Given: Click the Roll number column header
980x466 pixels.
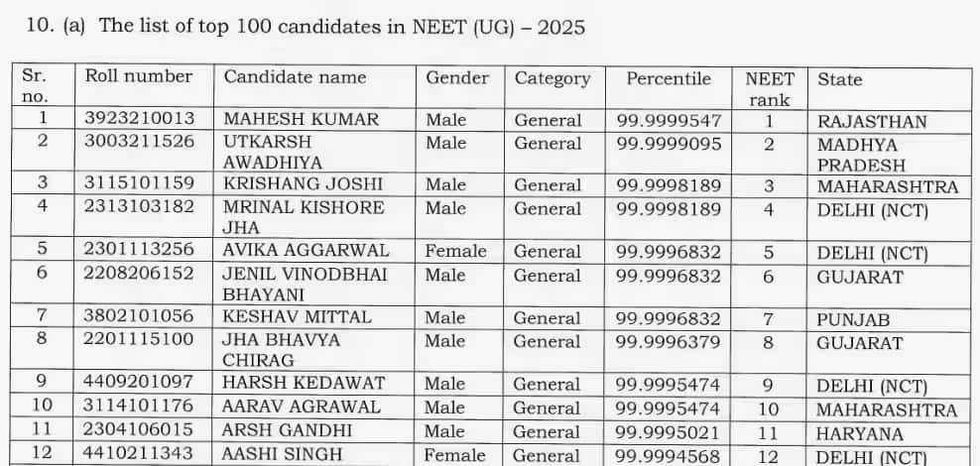Looking at the screenshot, I should coord(139,76).
